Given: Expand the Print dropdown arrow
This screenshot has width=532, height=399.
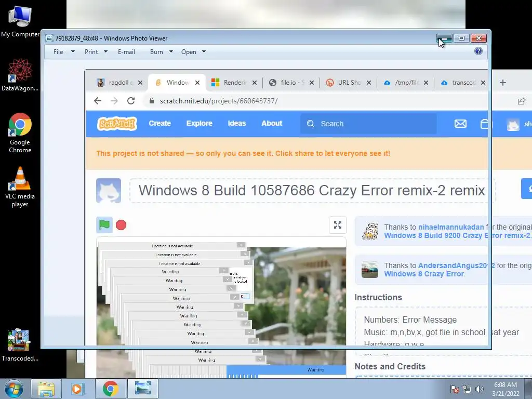Looking at the screenshot, I should [x=105, y=52].
